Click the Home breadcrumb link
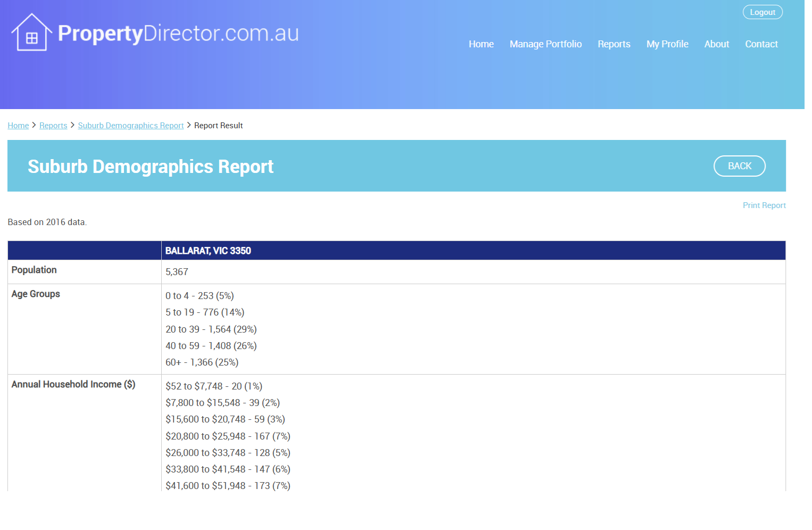The height and width of the screenshot is (530, 812). click(18, 126)
